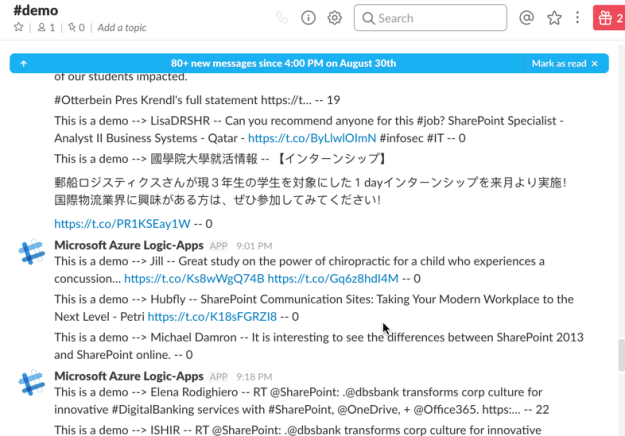Open starred items star icon
Screen dimensions: 625x436
(554, 18)
